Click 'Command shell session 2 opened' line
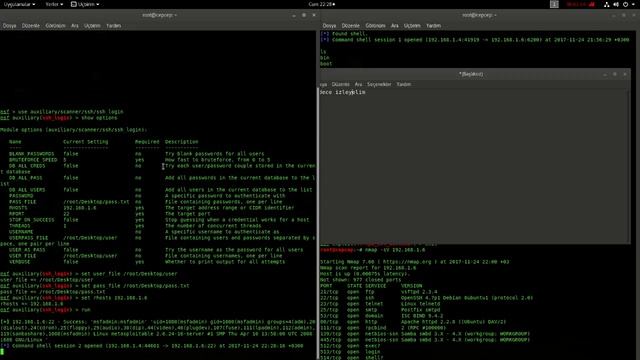Viewport: 640px width, 360px height. pos(152,346)
